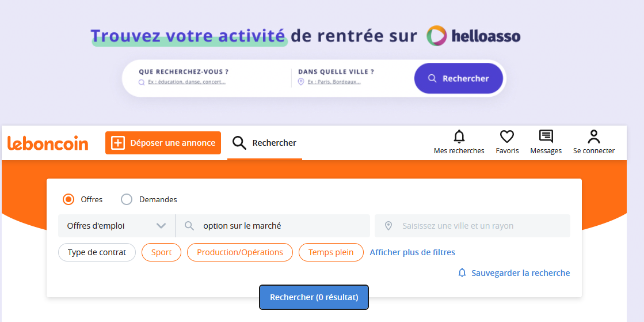Click the bell icon beside Sauvegarder la recherche
The width and height of the screenshot is (644, 322).
(x=462, y=273)
